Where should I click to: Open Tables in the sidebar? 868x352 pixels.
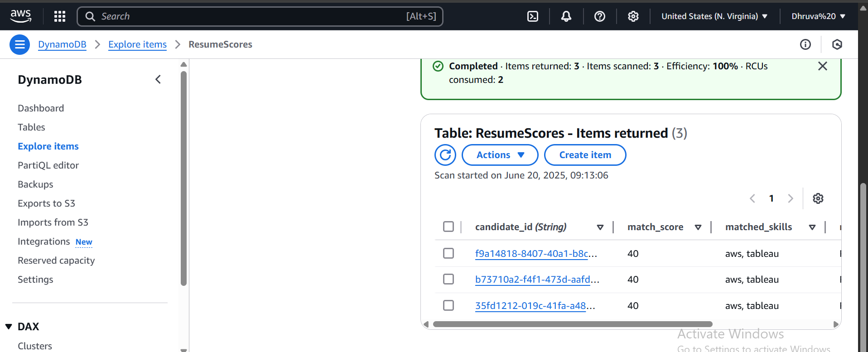coord(31,127)
